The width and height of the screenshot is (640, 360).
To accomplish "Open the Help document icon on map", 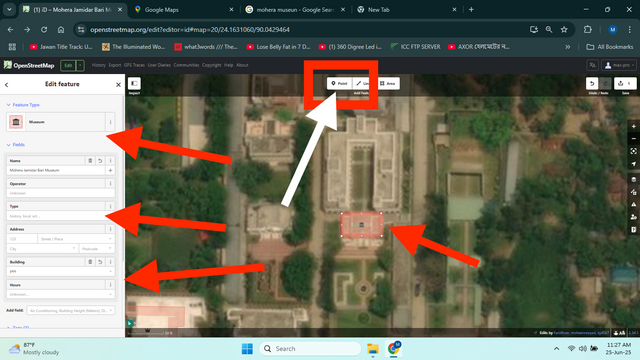I will click(x=633, y=229).
